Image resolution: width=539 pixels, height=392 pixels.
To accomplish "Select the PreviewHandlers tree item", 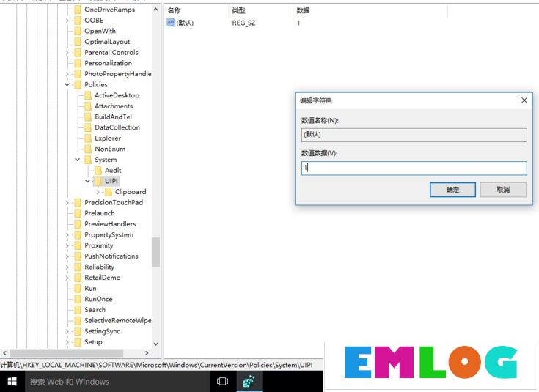I will click(x=110, y=224).
